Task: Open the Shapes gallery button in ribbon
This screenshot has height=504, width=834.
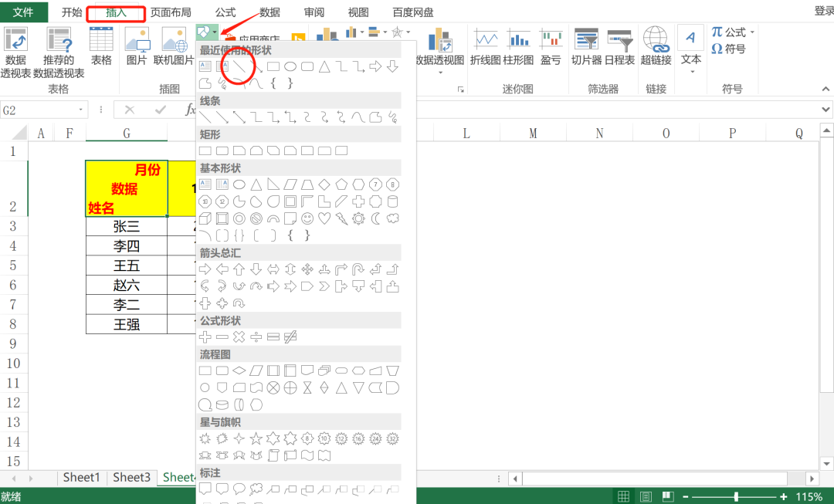Action: (206, 32)
